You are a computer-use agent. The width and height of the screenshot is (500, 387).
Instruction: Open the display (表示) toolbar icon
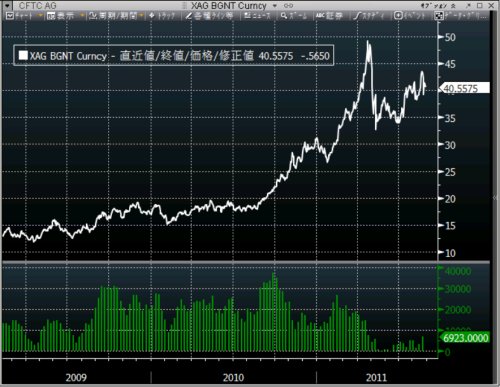point(51,16)
